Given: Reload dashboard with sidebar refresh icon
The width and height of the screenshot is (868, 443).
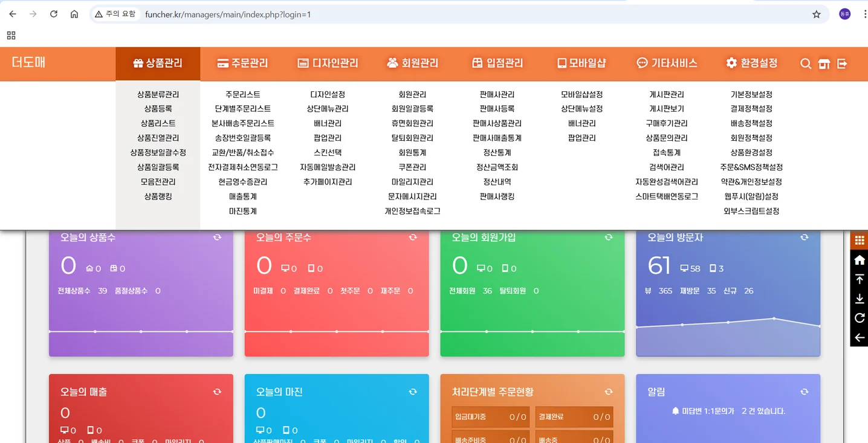Looking at the screenshot, I should tap(858, 319).
